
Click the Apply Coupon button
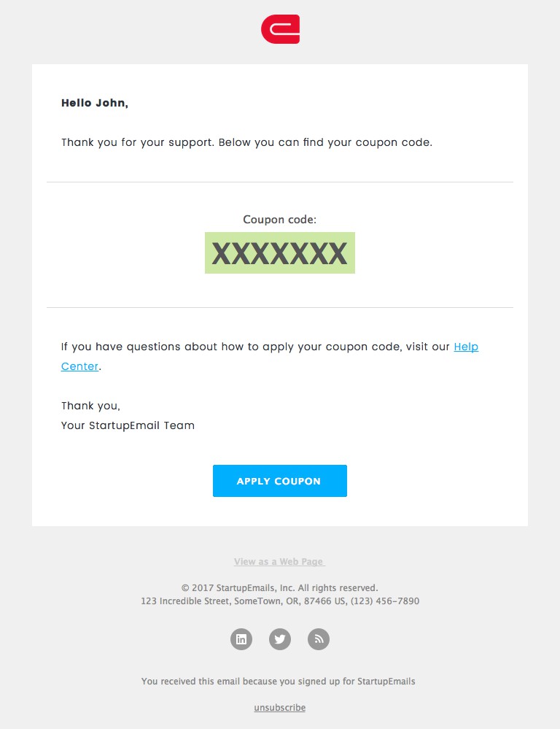(x=280, y=481)
